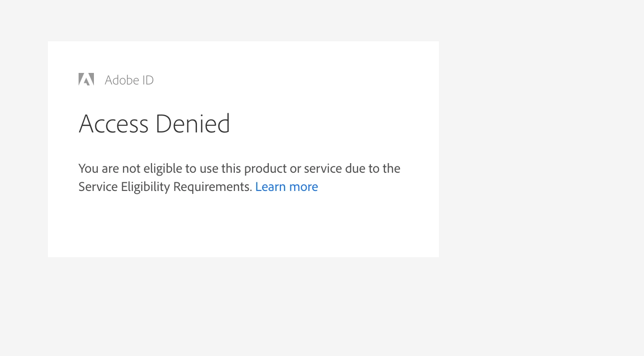Image resolution: width=644 pixels, height=356 pixels.
Task: Click the Access Denied heading
Action: coord(154,124)
